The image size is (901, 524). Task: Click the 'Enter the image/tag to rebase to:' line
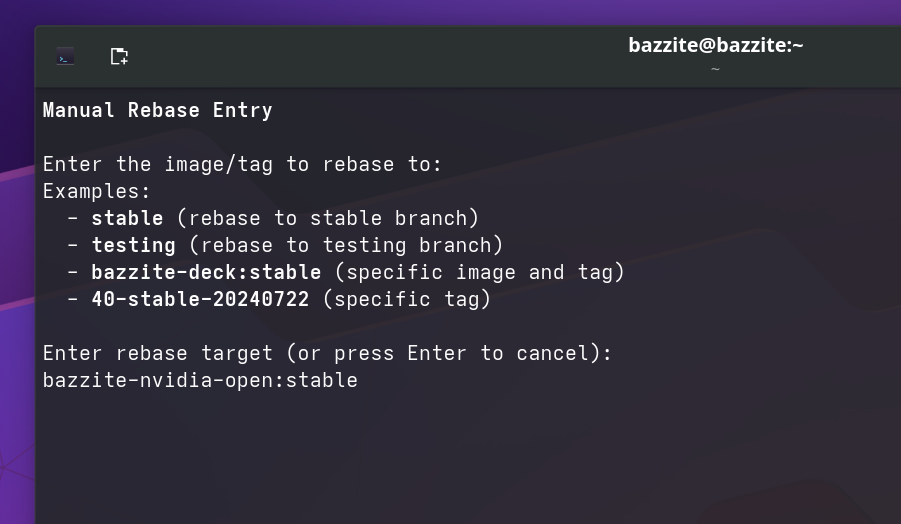point(242,164)
